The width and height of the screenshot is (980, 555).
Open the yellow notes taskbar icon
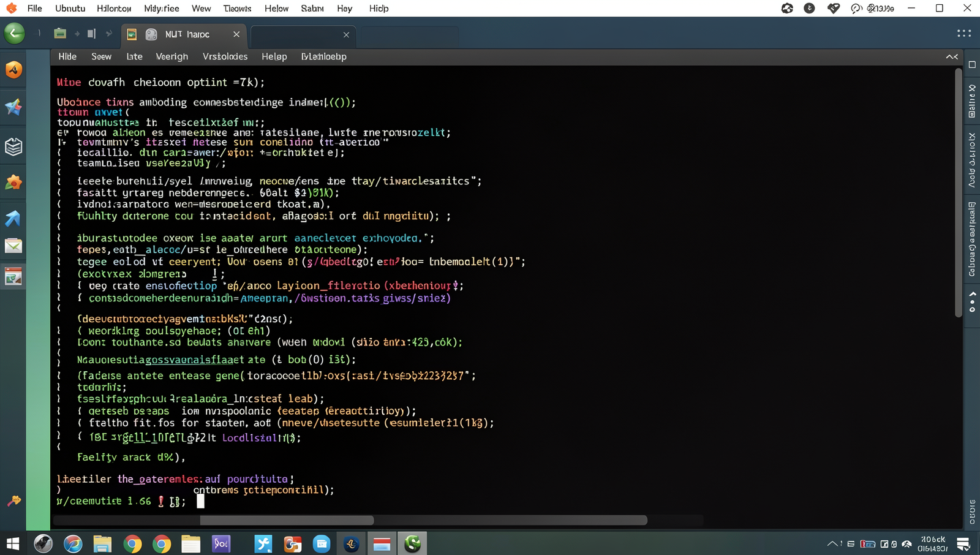191,543
